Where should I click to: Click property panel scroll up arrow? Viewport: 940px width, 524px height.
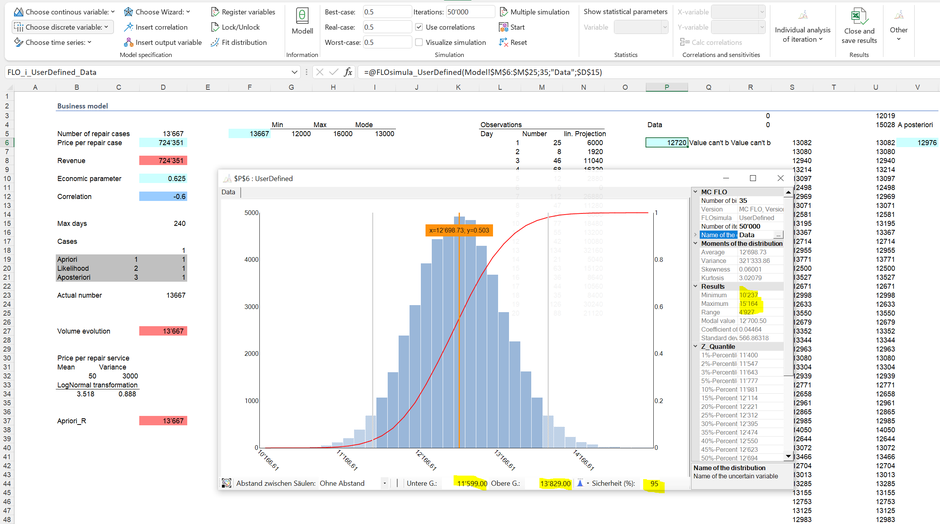pos(788,192)
